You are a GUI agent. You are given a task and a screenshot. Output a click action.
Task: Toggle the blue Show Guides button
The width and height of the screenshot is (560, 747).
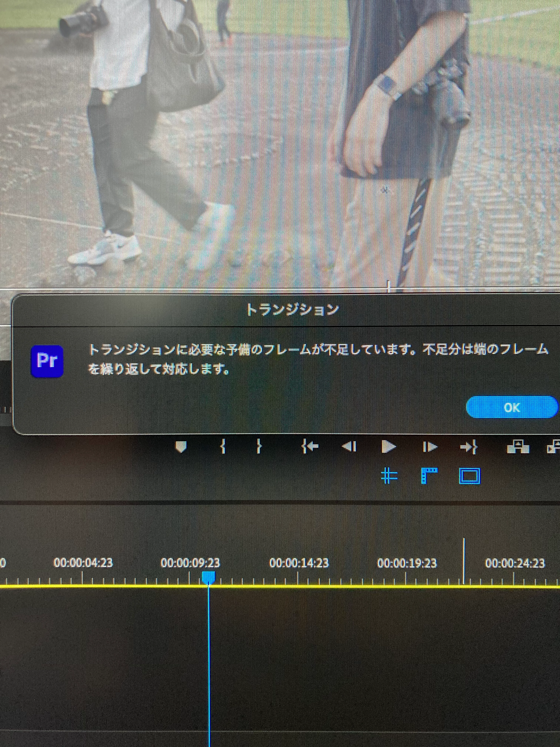coord(389,476)
